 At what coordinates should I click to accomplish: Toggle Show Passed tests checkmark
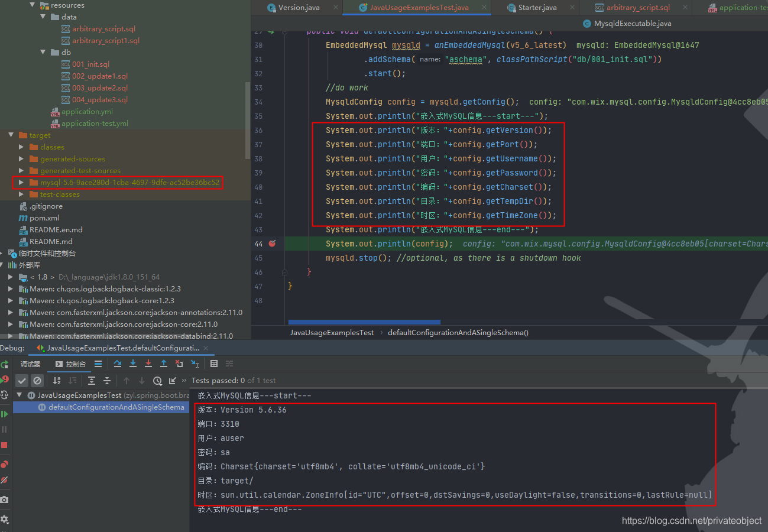tap(22, 381)
